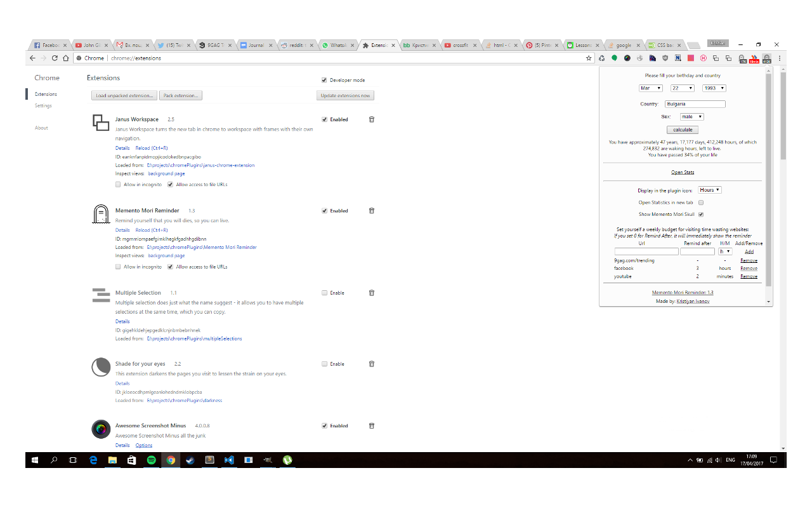Viewport: 812px width, 508px height.
Task: Click the Memento Mori 412K tombstone icon
Action: 767,58
